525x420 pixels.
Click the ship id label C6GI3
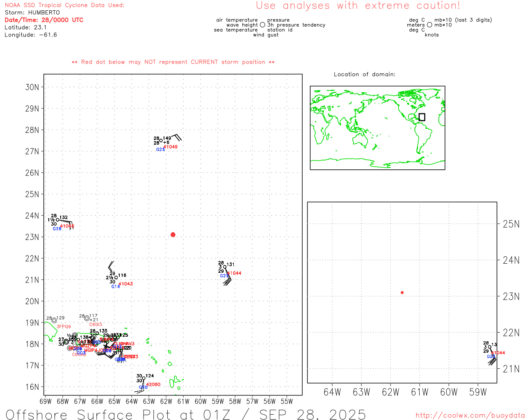[x=96, y=324]
